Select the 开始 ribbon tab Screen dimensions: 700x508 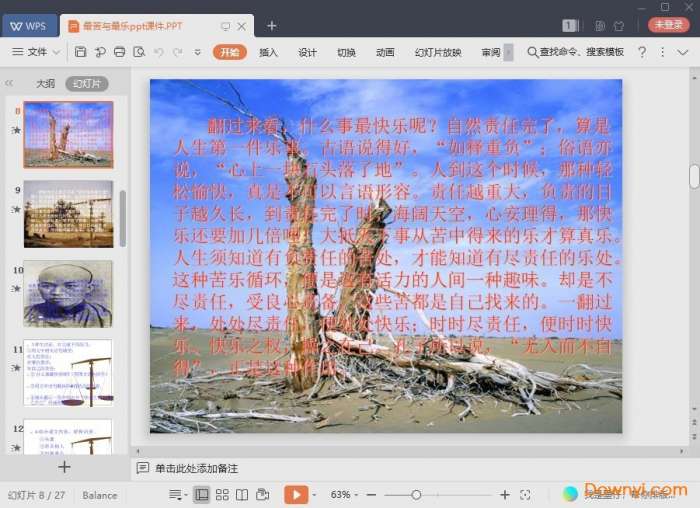[x=230, y=52]
